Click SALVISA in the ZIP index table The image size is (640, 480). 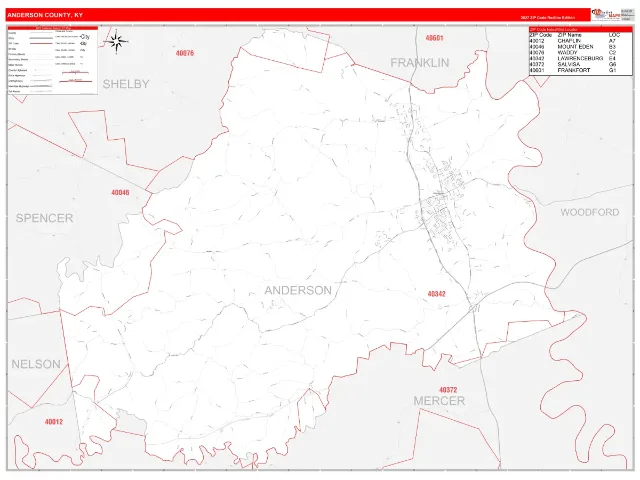click(x=569, y=64)
